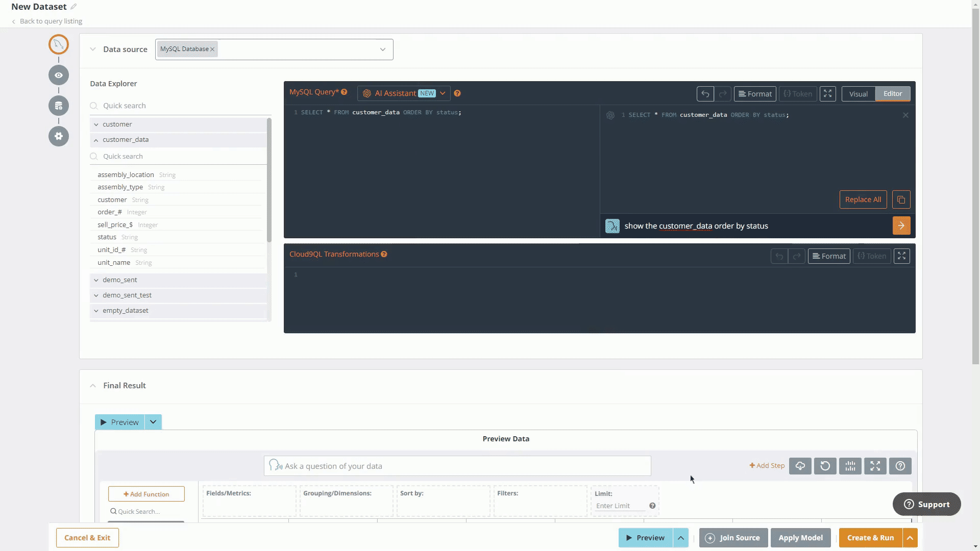Click the Token icon next to Format button
Screen dimensions: 980x551
798,93
